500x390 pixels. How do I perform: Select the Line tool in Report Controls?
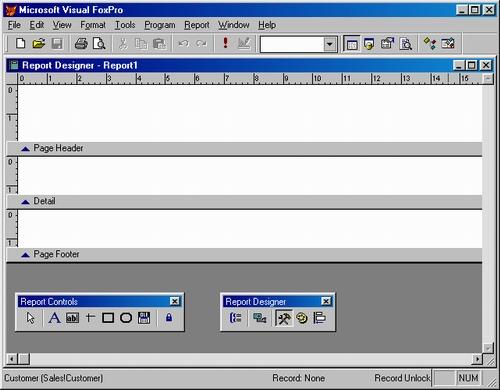click(90, 318)
